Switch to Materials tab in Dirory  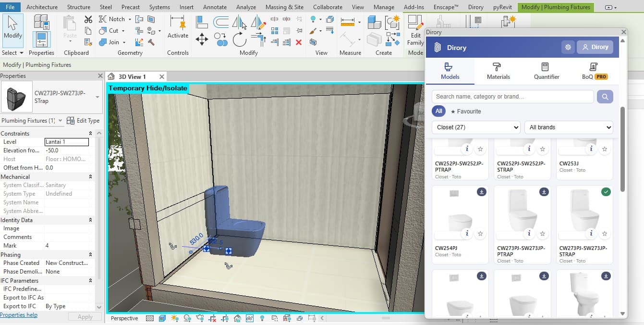[498, 71]
